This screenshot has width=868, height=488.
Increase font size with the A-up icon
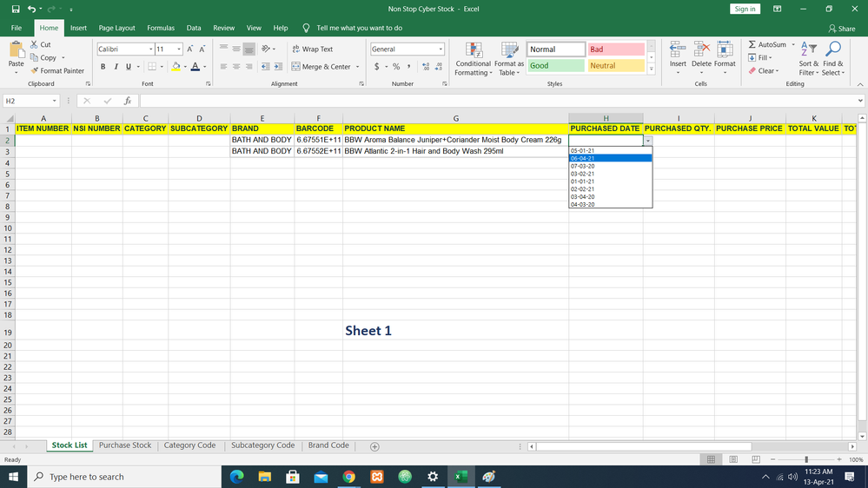[190, 49]
